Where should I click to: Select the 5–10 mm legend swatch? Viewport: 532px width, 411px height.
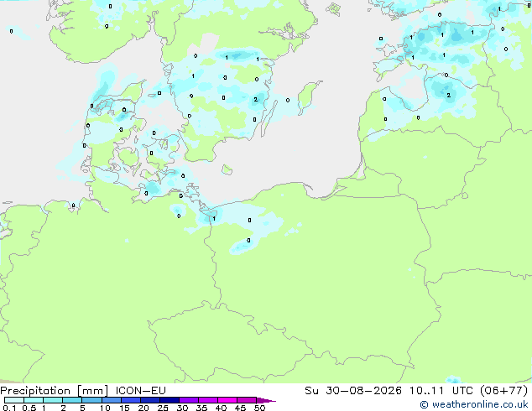click(91, 400)
